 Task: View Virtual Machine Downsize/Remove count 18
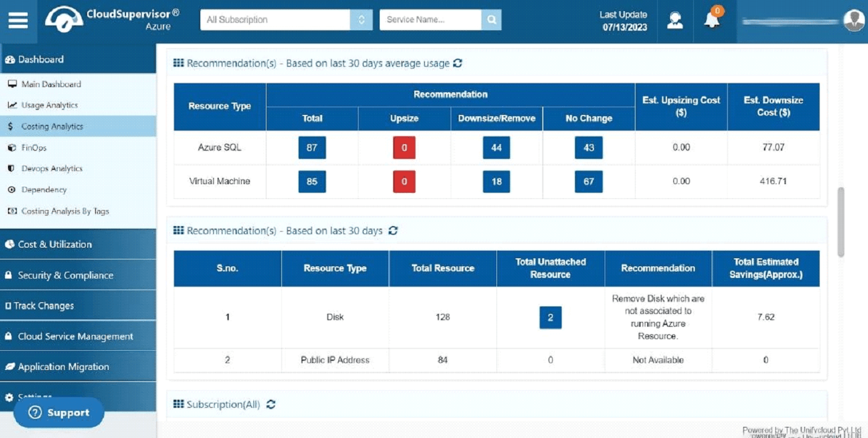click(496, 182)
